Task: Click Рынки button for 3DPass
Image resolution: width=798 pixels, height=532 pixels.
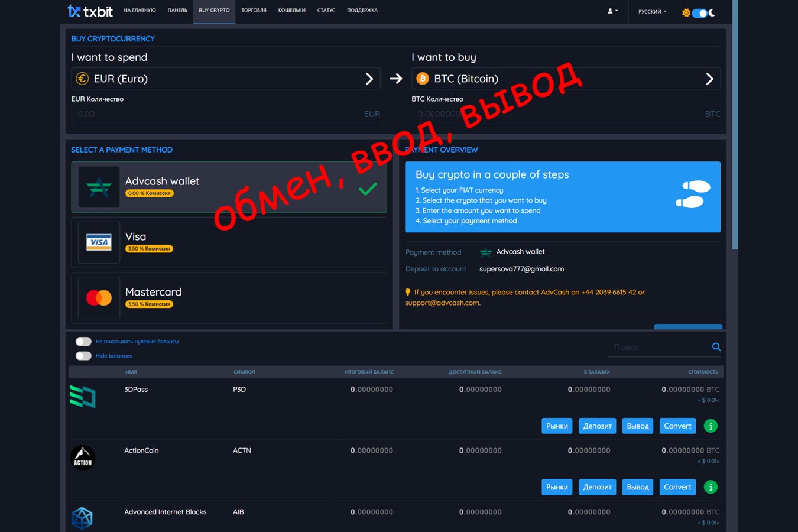Action: click(x=557, y=426)
